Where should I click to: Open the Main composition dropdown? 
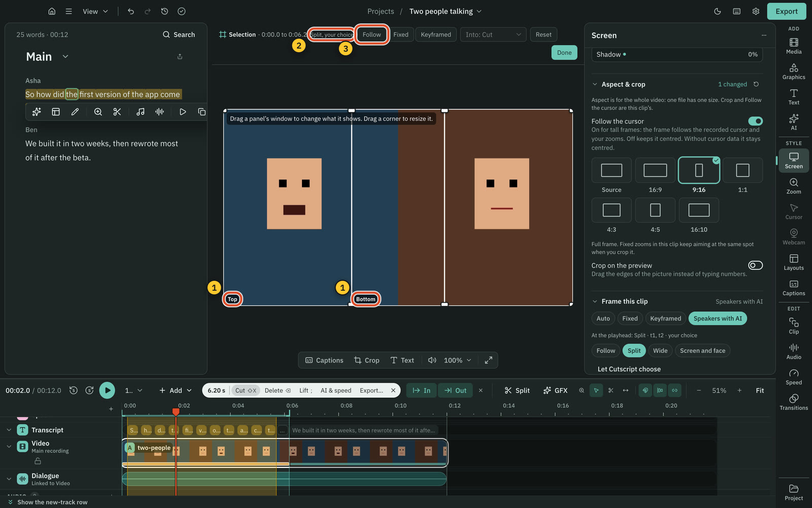tap(65, 56)
